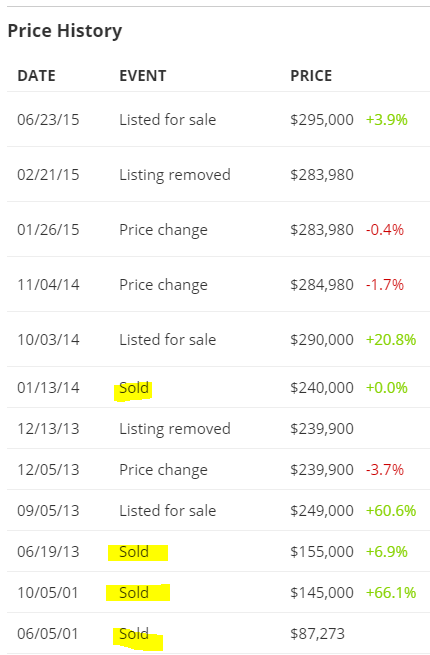Screen dimensions: 430x655
Task: Click the +66.1% increase value
Action: [391, 592]
